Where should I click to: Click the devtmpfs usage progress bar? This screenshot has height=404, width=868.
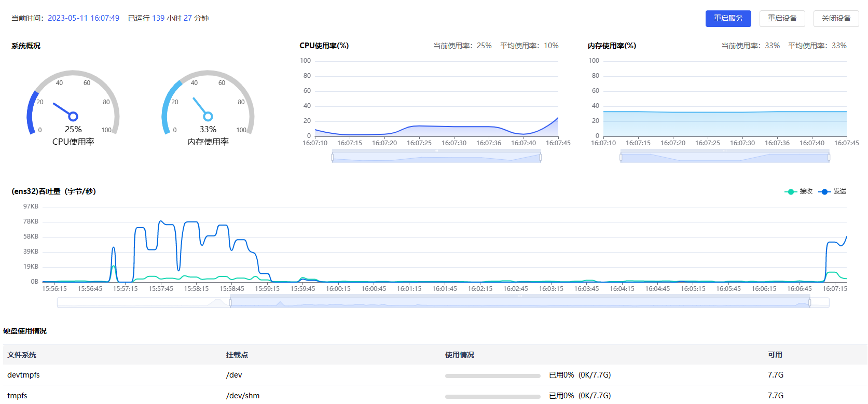[493, 376]
